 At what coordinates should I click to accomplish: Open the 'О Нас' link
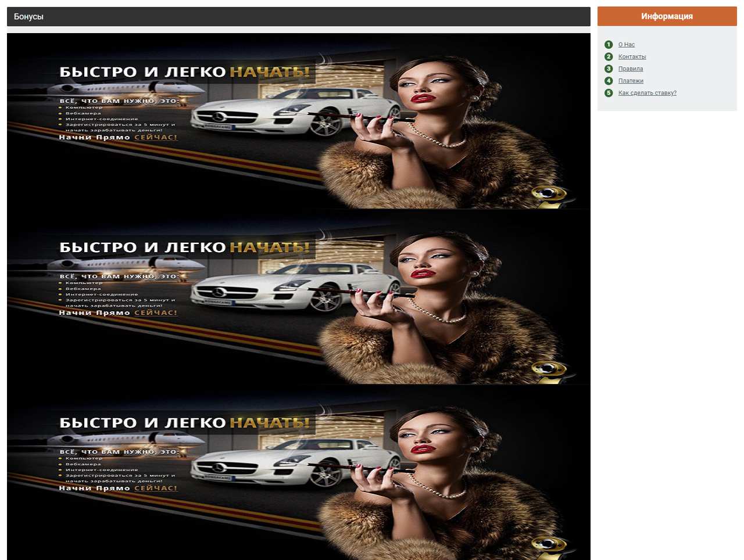[626, 45]
